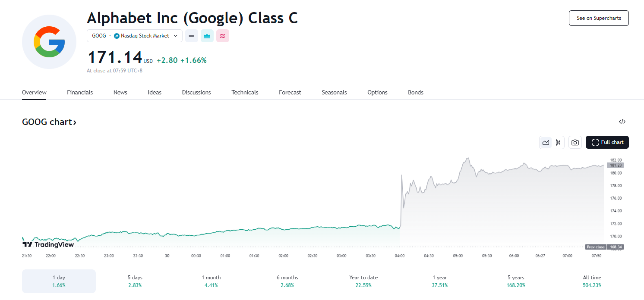Select the 1 year range option

point(440,281)
